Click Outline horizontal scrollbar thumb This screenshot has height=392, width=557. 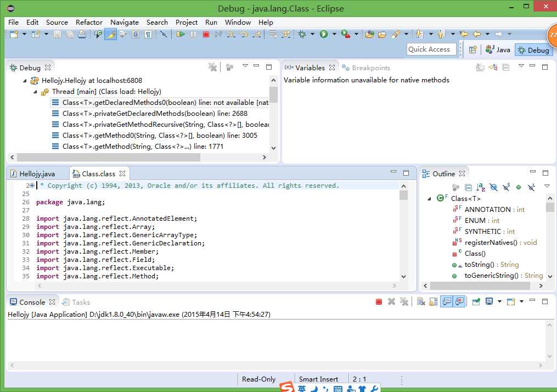[x=480, y=285]
